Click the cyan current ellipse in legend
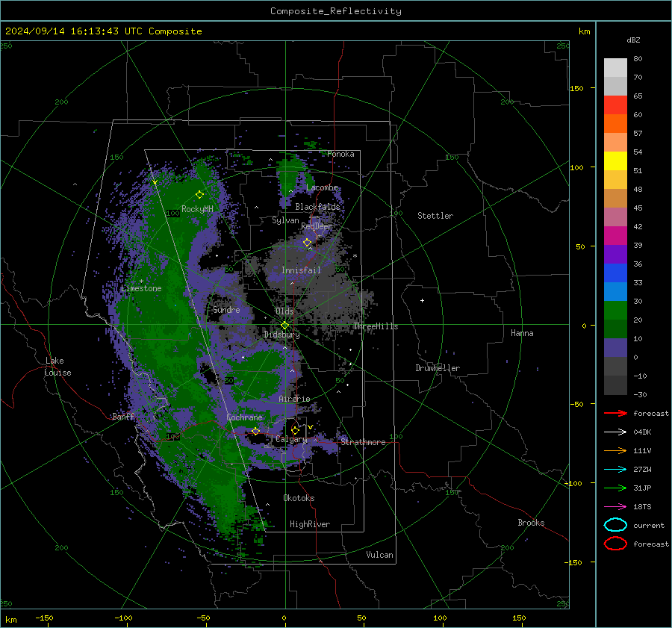This screenshot has width=672, height=628. (x=615, y=525)
